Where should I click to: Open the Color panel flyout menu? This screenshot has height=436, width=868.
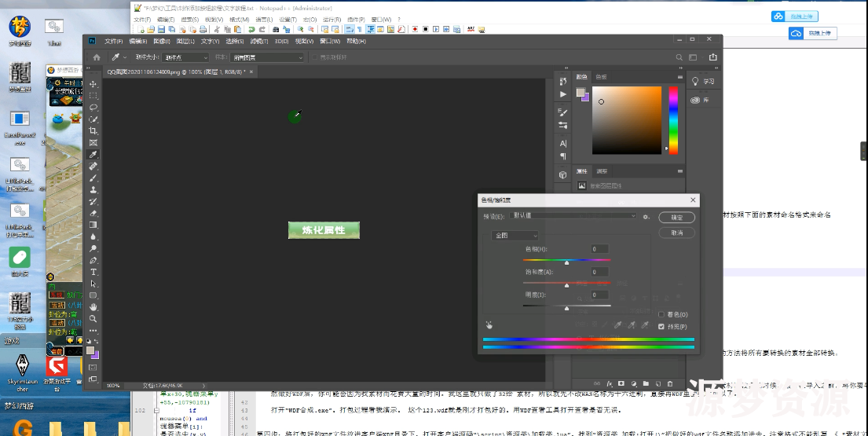click(679, 77)
